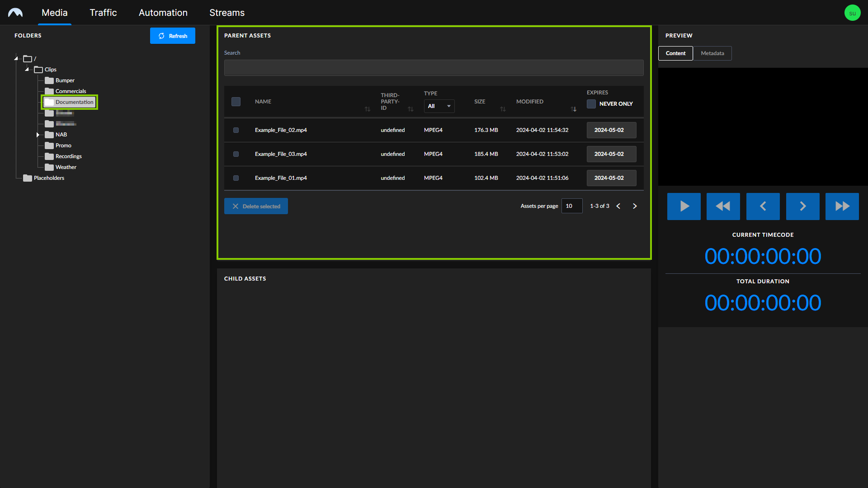Click the Delete selected button
Image resolution: width=868 pixels, height=488 pixels.
tap(256, 206)
